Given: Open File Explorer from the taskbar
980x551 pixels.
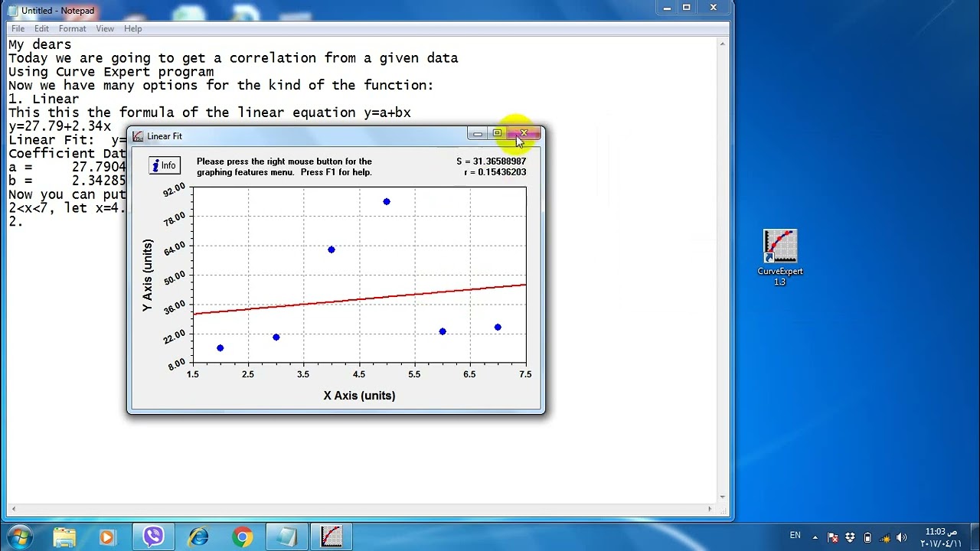Looking at the screenshot, I should [x=64, y=536].
